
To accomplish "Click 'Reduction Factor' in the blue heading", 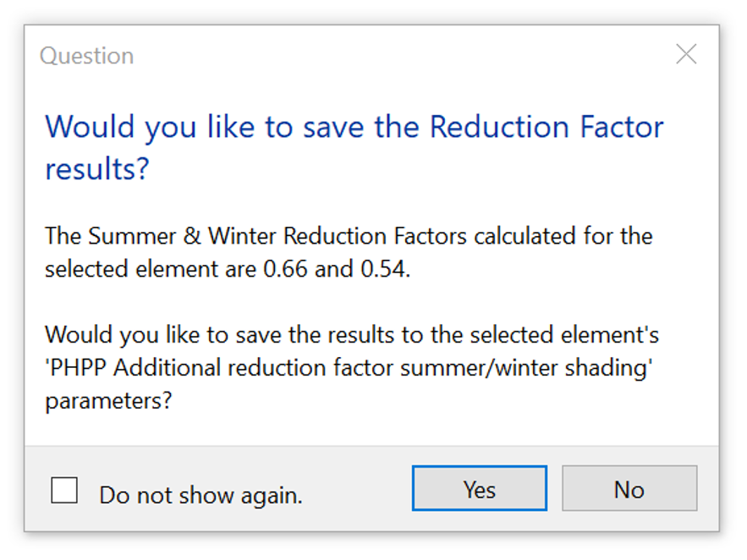I will pyautogui.click(x=547, y=127).
